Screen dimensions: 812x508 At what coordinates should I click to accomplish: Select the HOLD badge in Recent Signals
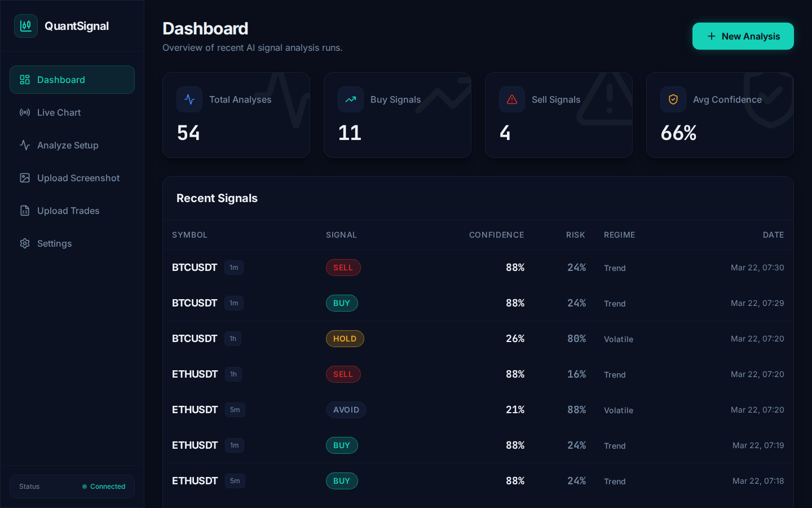pos(345,339)
